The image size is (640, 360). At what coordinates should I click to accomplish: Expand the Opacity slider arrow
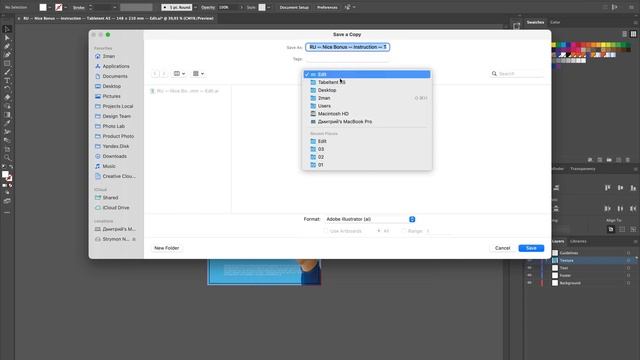coord(241,7)
